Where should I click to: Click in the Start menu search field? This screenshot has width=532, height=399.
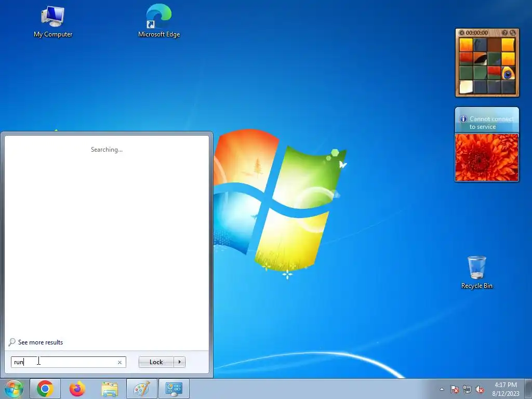pyautogui.click(x=68, y=362)
